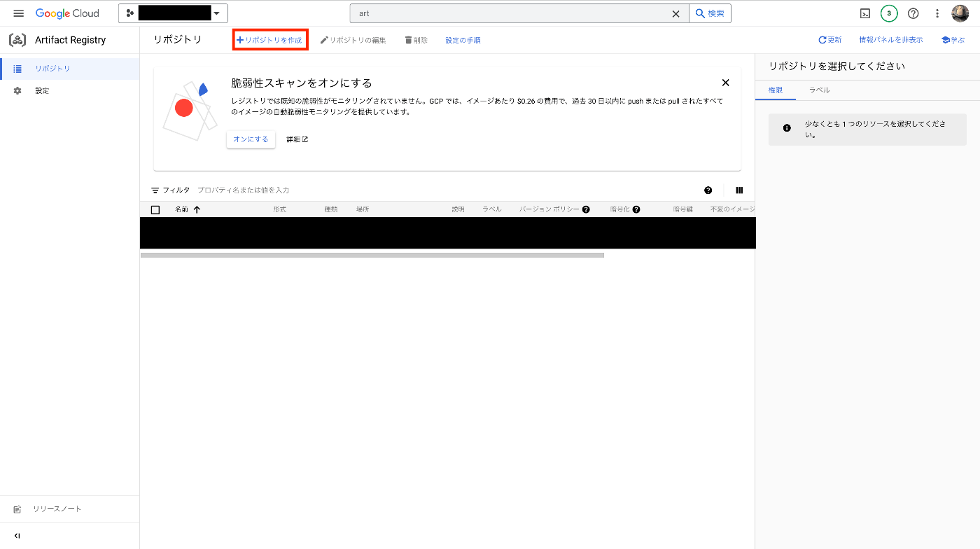Screen dimensions: 980x549
Task: Click the ラベル column header
Action: 491,209
